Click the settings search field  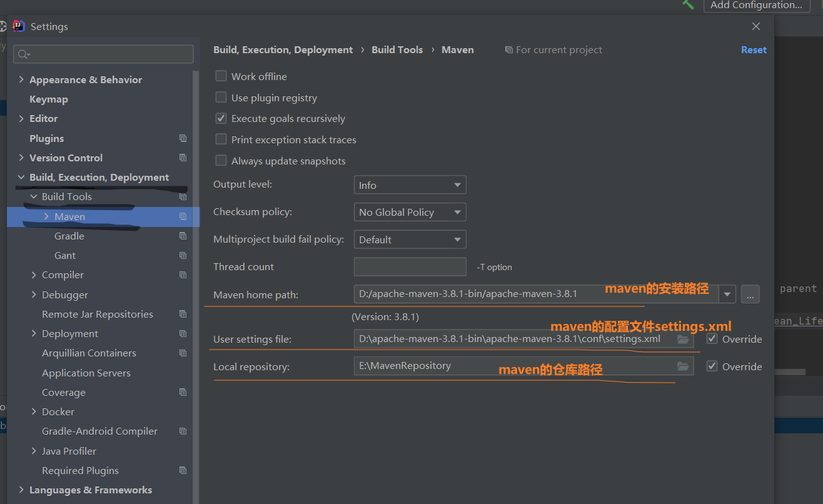click(103, 54)
